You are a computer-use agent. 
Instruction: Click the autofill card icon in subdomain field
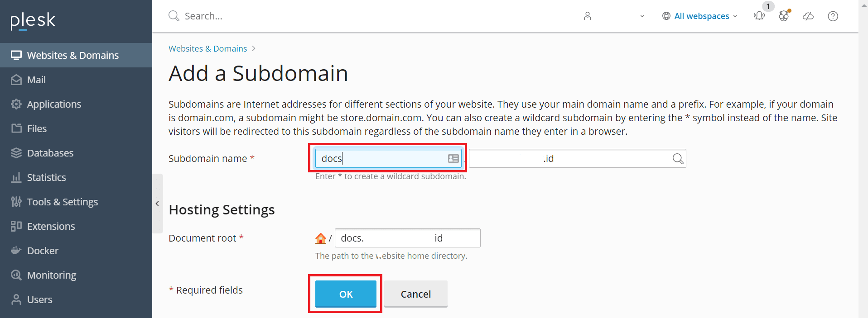coord(453,158)
